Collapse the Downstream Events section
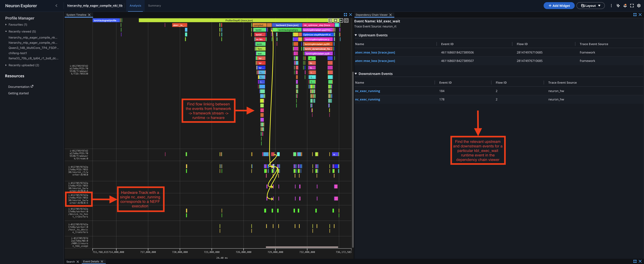This screenshot has width=644, height=264. (x=356, y=74)
